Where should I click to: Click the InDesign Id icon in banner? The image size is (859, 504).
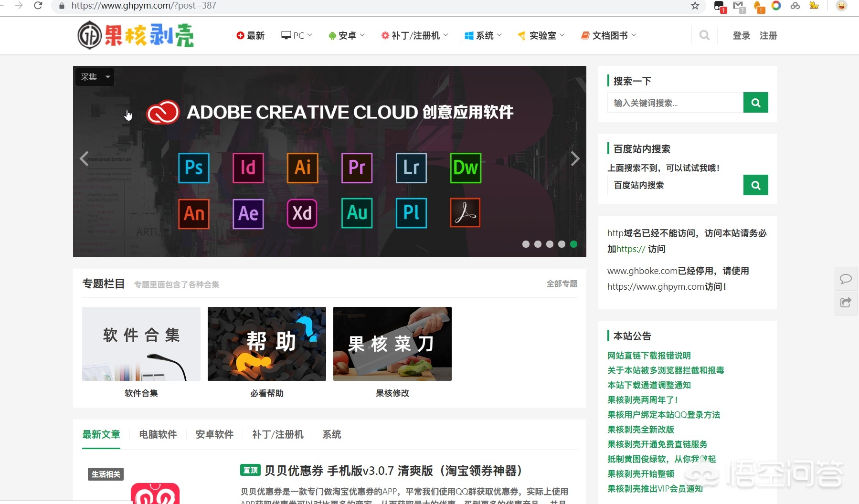point(248,168)
